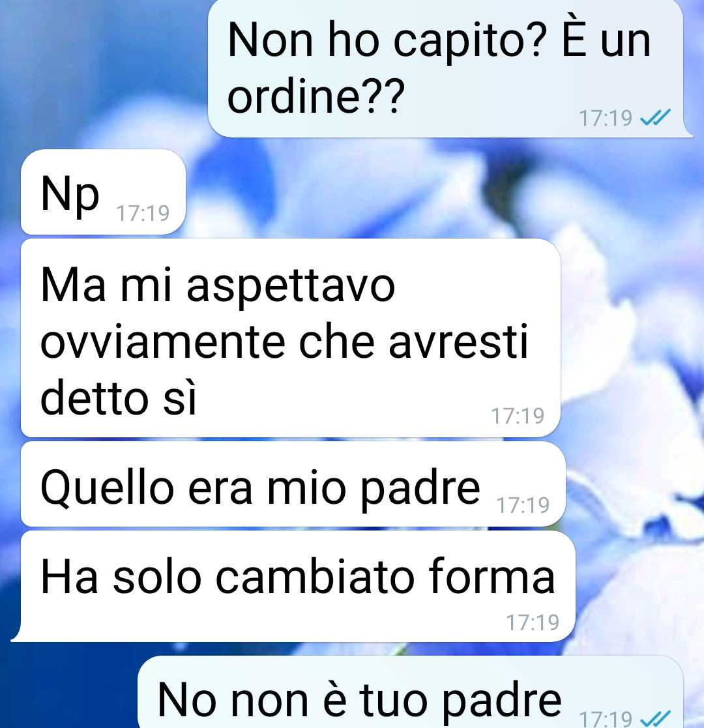Tap the blue ticks on 'No non è tuo padre'
704x728 pixels.
(x=655, y=719)
